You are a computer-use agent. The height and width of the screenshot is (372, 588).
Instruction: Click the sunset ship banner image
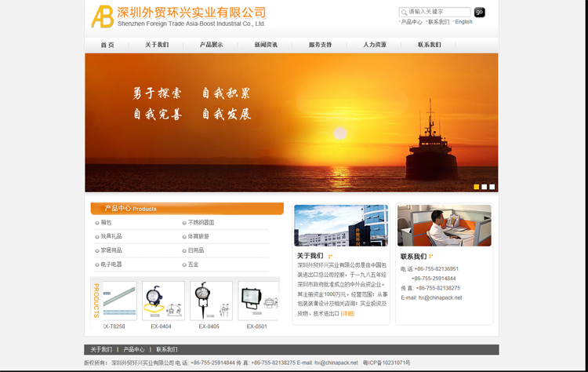pyautogui.click(x=292, y=122)
